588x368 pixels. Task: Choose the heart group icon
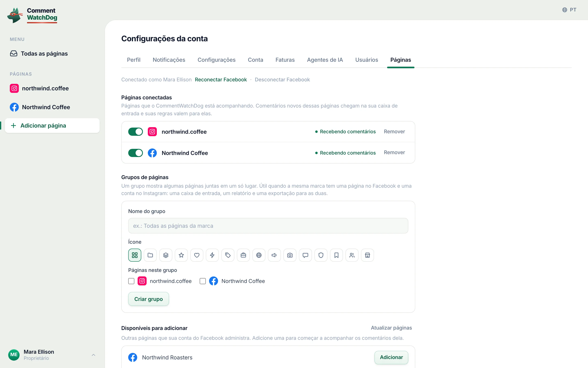tap(197, 255)
